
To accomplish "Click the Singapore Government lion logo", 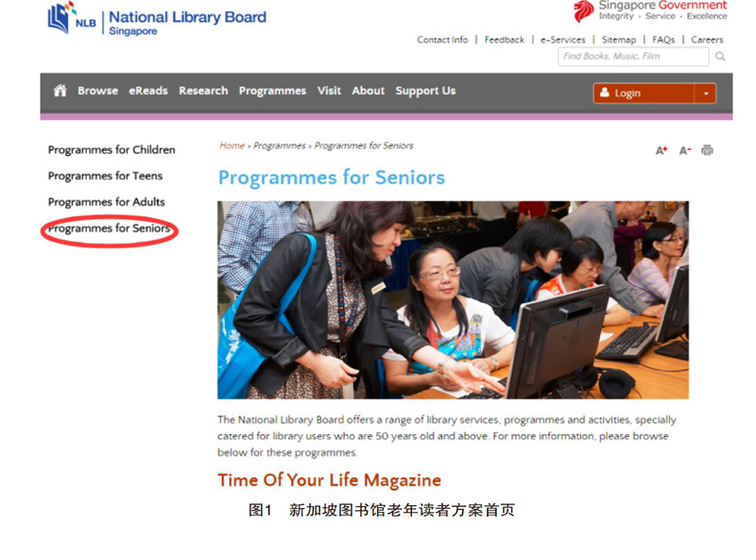I will point(583,11).
